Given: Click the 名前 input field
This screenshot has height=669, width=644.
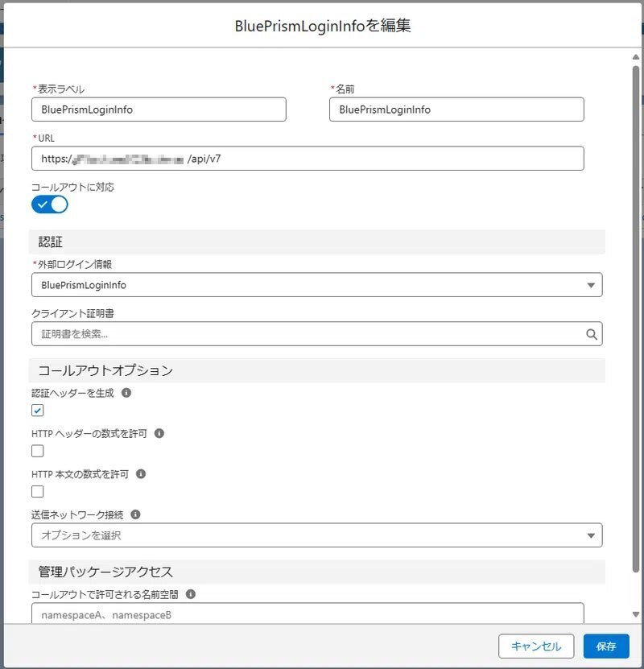Looking at the screenshot, I should coord(456,109).
